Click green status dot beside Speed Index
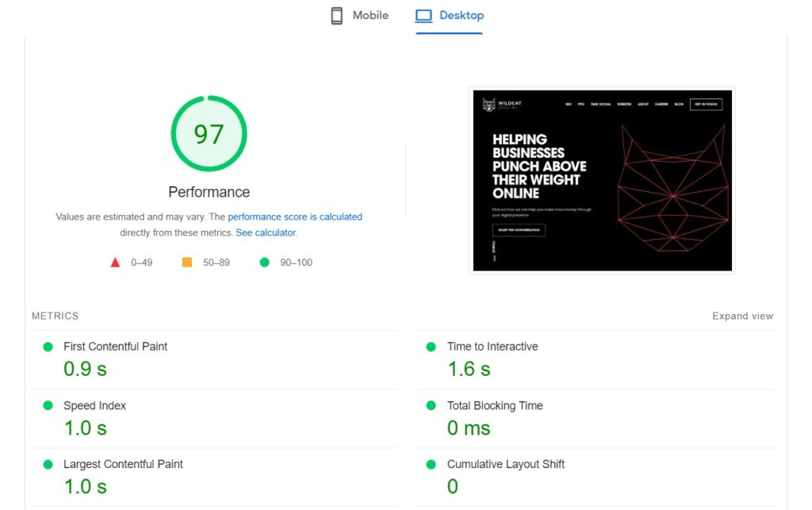This screenshot has width=812, height=510. click(48, 405)
